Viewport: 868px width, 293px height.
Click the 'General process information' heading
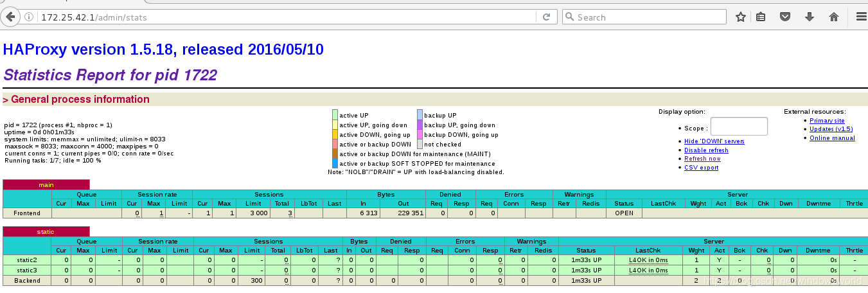pyautogui.click(x=76, y=100)
